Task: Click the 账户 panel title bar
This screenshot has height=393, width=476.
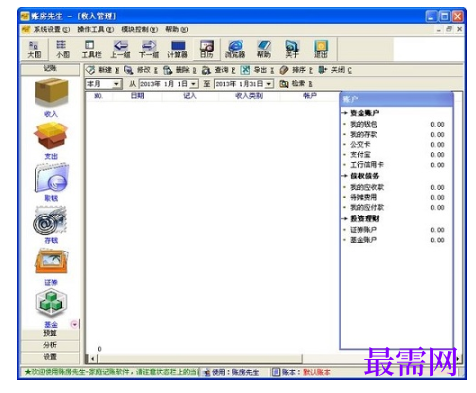Action: [x=396, y=99]
